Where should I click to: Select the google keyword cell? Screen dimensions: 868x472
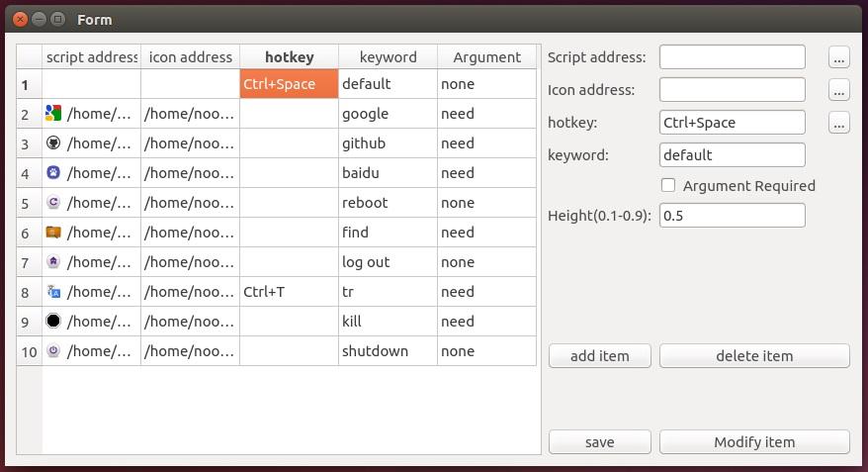click(389, 114)
